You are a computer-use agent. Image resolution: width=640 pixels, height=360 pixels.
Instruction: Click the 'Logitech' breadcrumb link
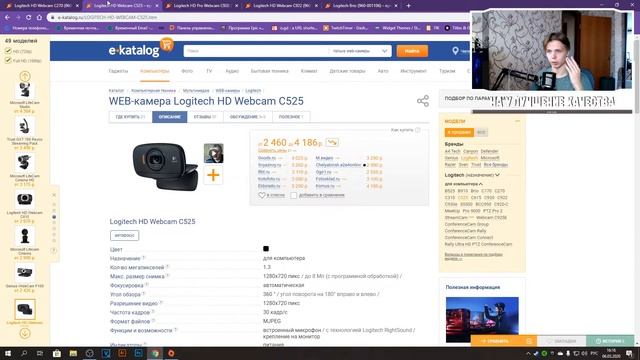point(253,91)
